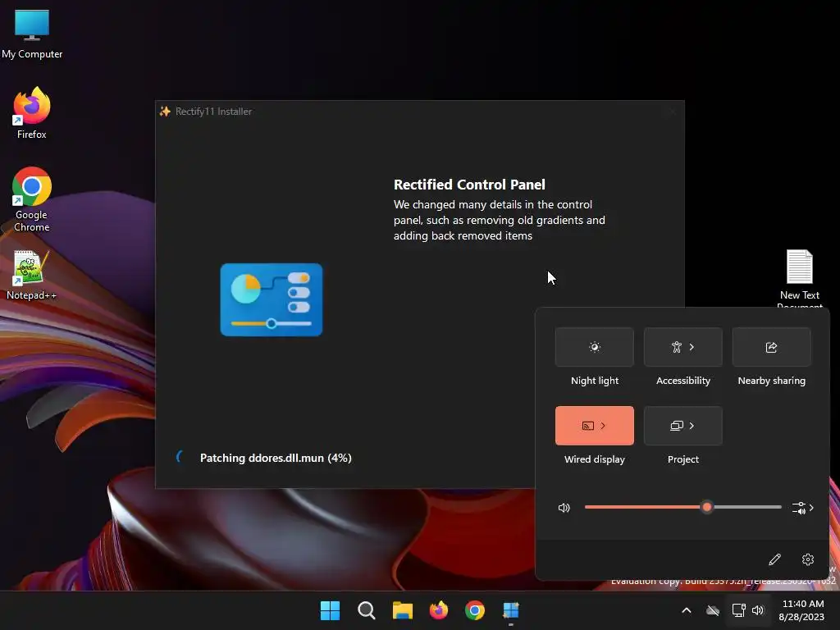Screen dimensions: 840x630
Task: Click the Rectified Control Panel heading
Action: coord(469,185)
